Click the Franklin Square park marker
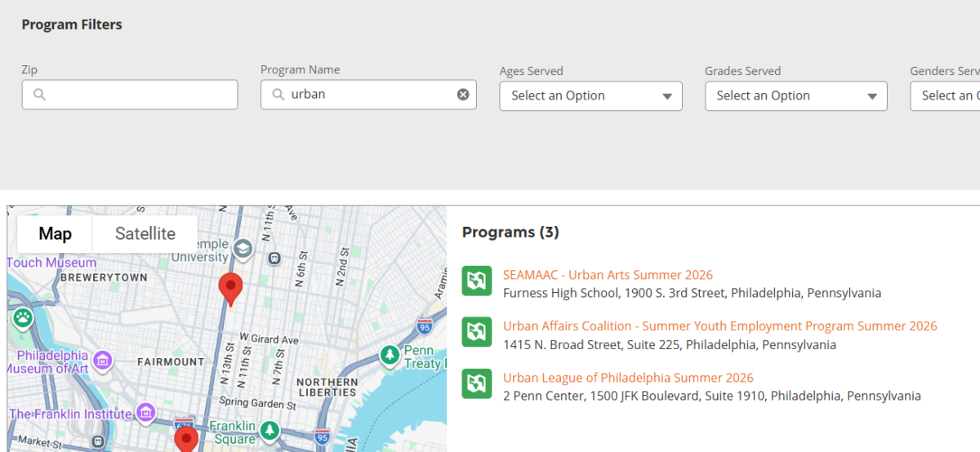 (269, 429)
